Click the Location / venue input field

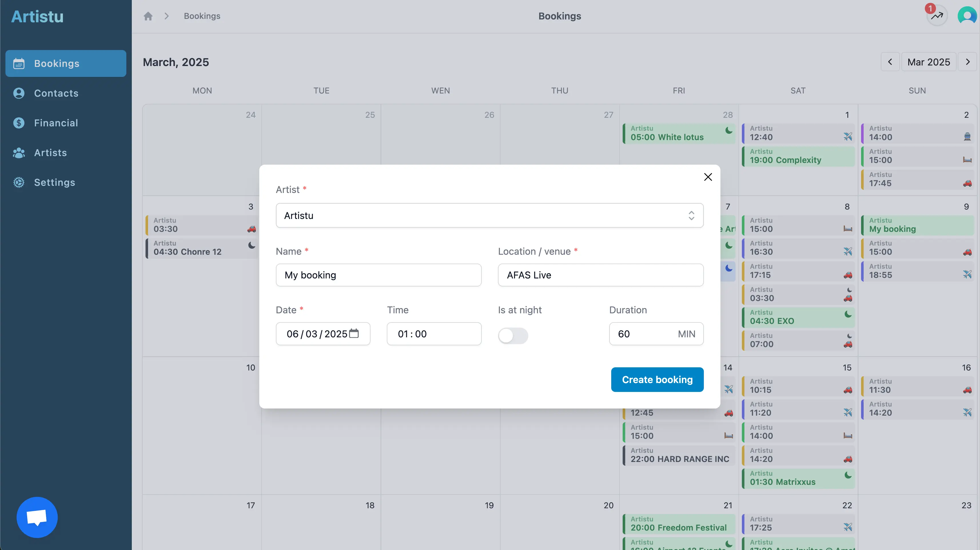[600, 275]
